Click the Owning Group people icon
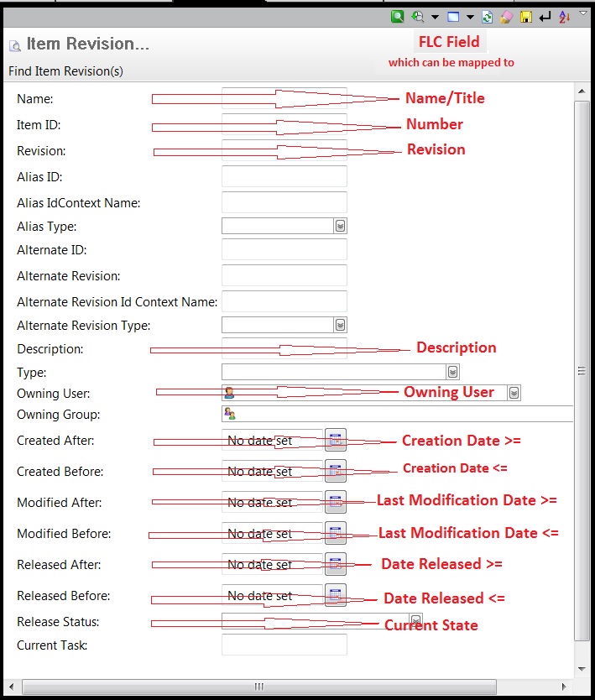Image resolution: width=595 pixels, height=700 pixels. (x=230, y=414)
